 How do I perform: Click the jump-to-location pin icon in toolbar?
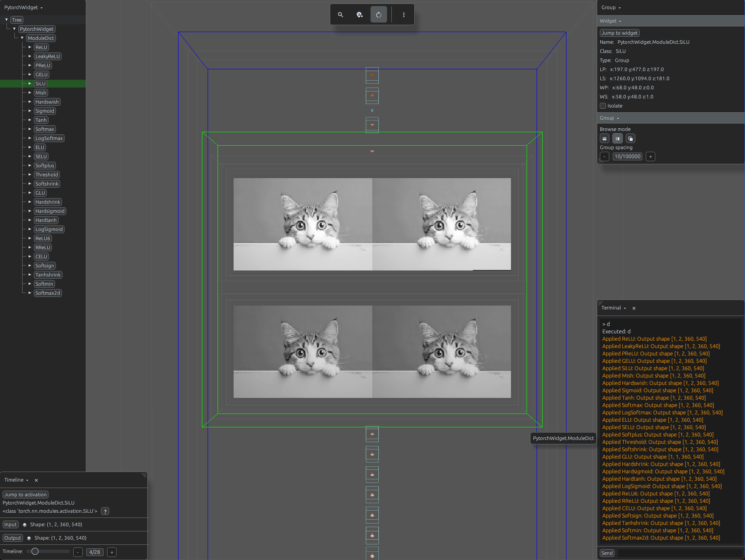coord(360,15)
